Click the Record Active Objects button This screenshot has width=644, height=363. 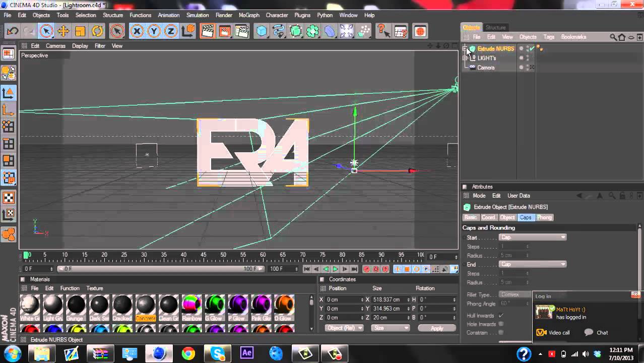tap(366, 269)
